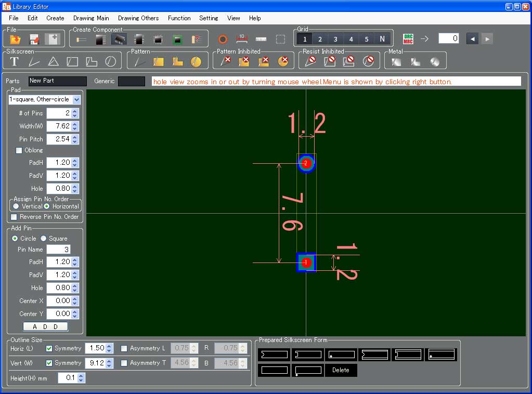Click the Pin Name input field

(x=58, y=249)
